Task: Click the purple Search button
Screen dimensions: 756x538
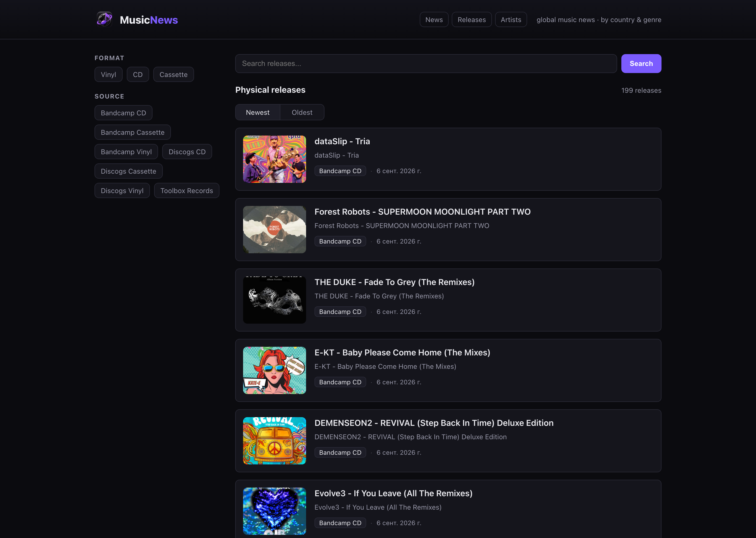Action: (641, 64)
